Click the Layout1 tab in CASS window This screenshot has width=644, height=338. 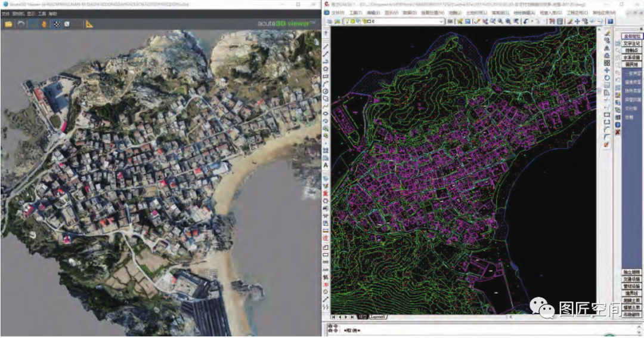[x=378, y=317]
